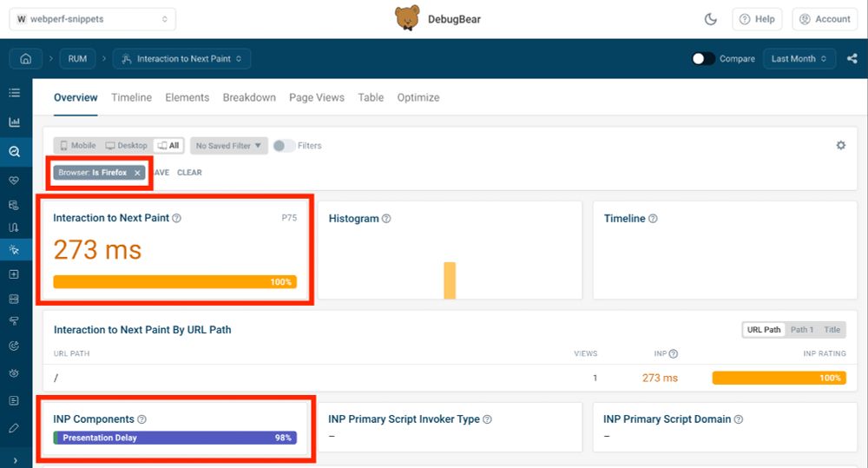Image resolution: width=868 pixels, height=468 pixels.
Task: Select the Desktop device filter
Action: 127,146
